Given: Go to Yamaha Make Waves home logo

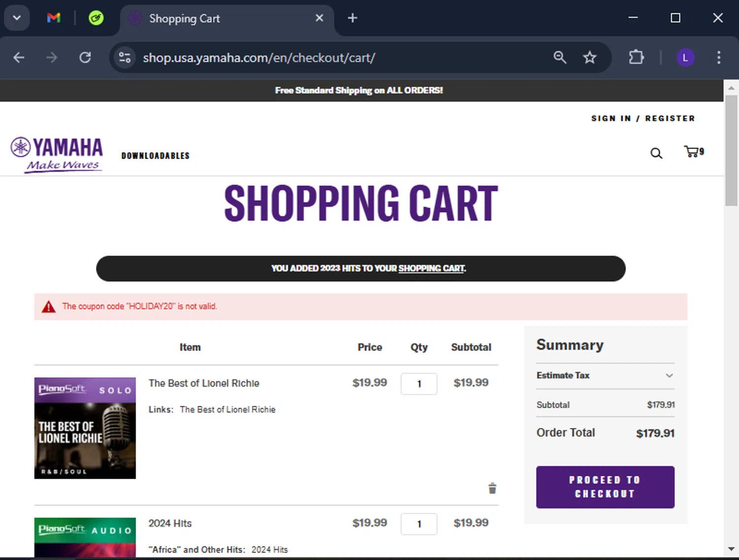Looking at the screenshot, I should point(57,155).
